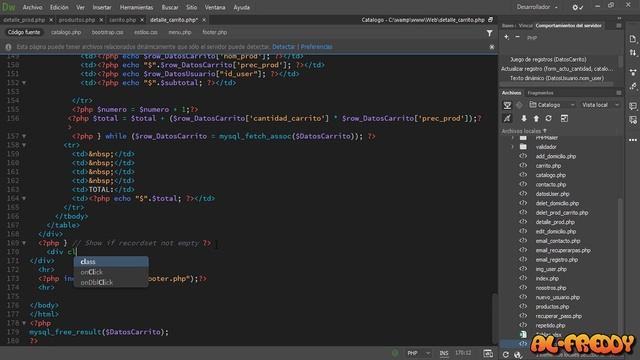The width and height of the screenshot is (640, 360).
Task: Click the green linting status circle in status bar
Action: point(395,353)
